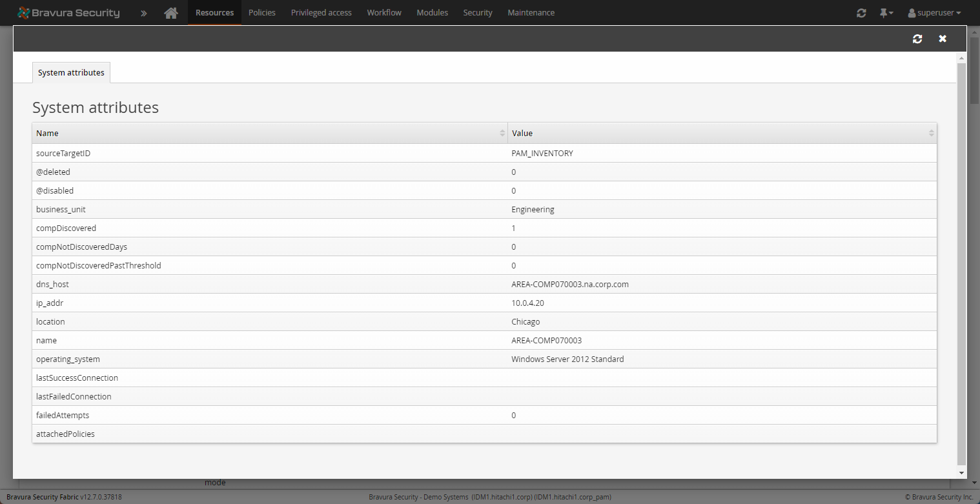The height and width of the screenshot is (504, 980).
Task: Close the System attributes dialog with the X icon
Action: [942, 39]
